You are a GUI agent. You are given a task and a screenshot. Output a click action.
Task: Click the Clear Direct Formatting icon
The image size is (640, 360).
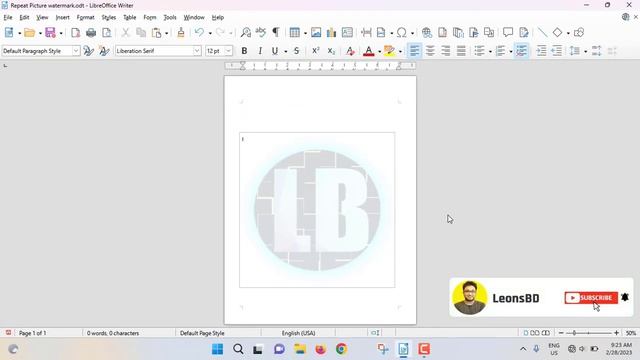point(350,51)
